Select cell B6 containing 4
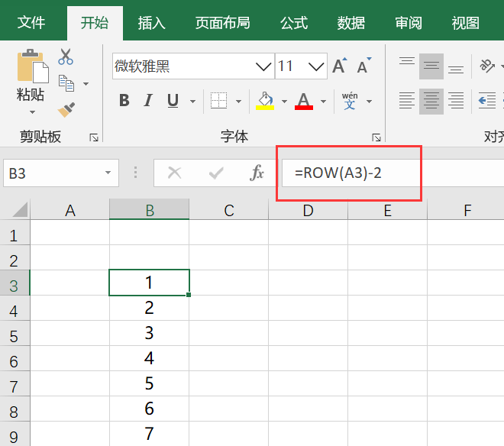Image resolution: width=504 pixels, height=446 pixels. coord(150,358)
